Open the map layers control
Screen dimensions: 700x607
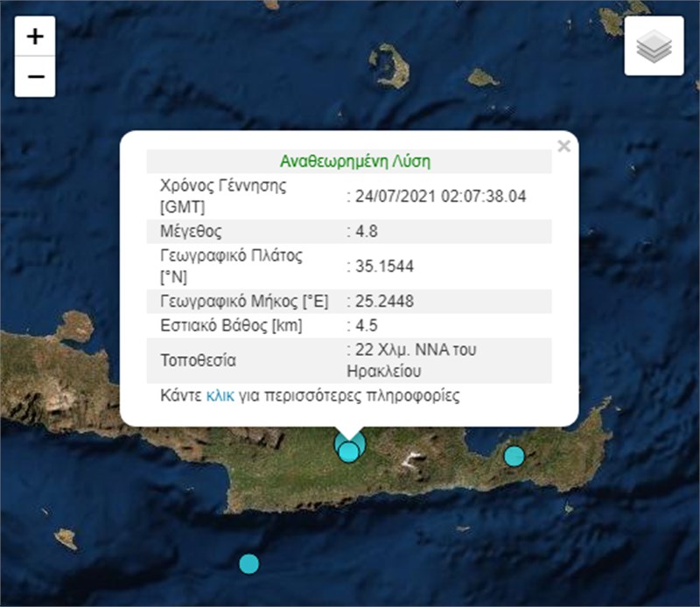tap(653, 46)
